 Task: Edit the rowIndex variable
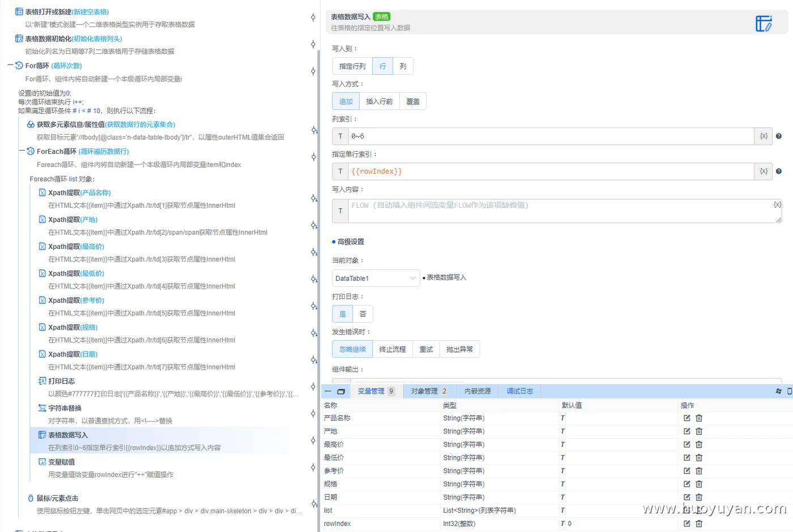pos(687,524)
